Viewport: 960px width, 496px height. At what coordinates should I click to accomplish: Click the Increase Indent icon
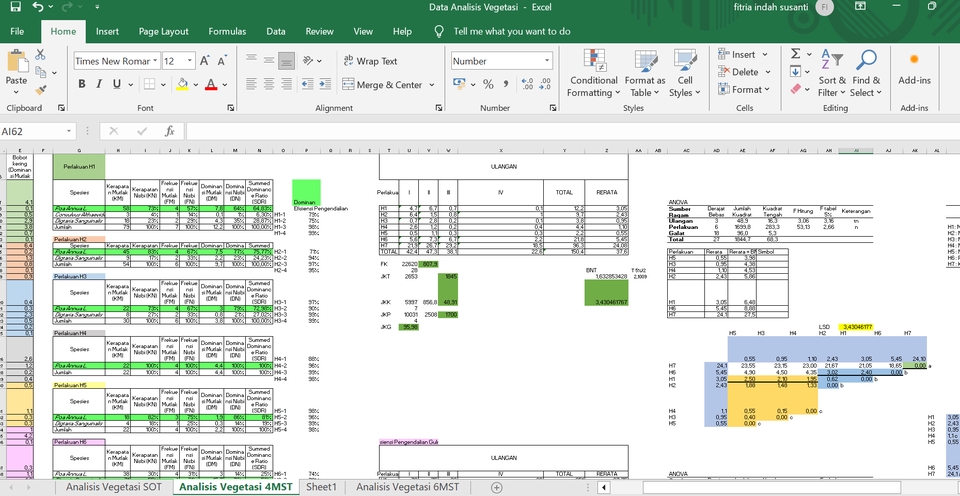[324, 85]
